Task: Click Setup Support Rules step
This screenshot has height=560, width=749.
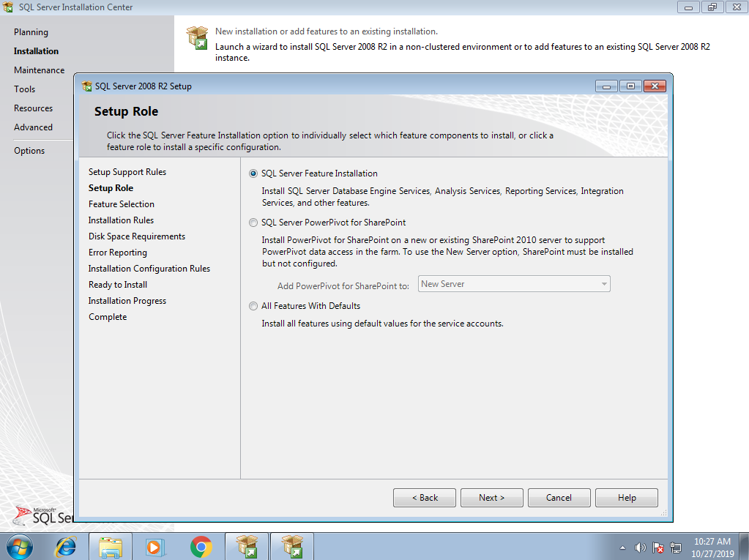Action: click(127, 172)
